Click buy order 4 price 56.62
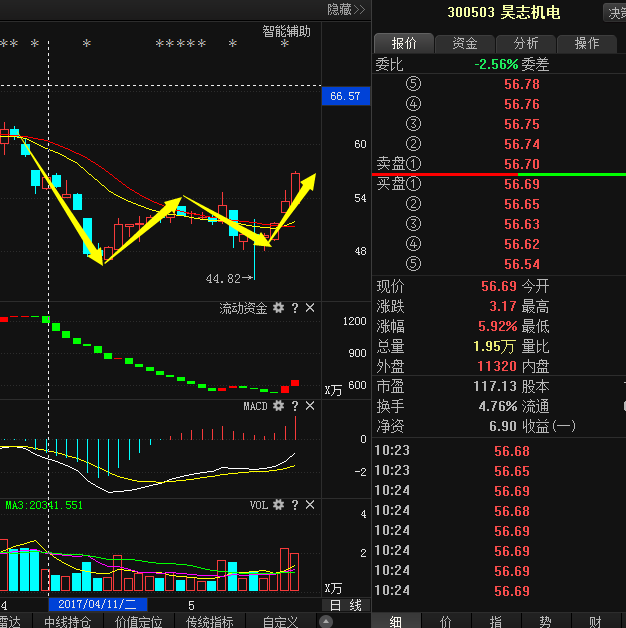Image resolution: width=626 pixels, height=628 pixels. coord(521,244)
